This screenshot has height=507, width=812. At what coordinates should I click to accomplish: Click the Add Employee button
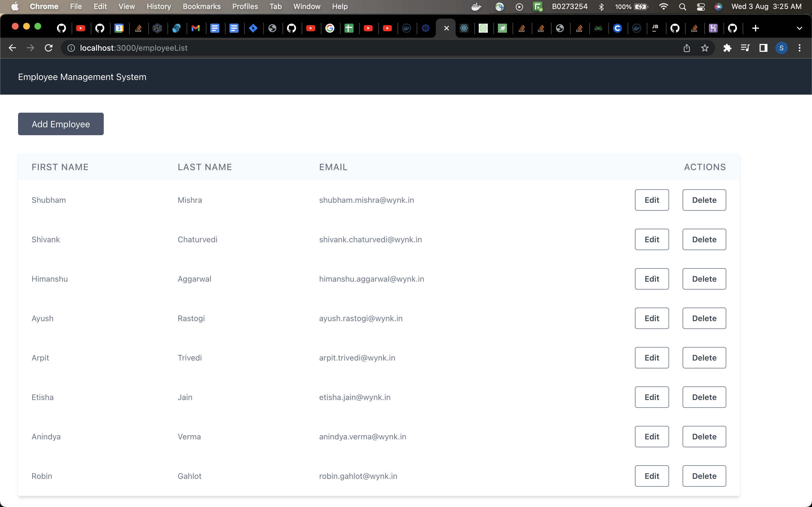pos(61,124)
